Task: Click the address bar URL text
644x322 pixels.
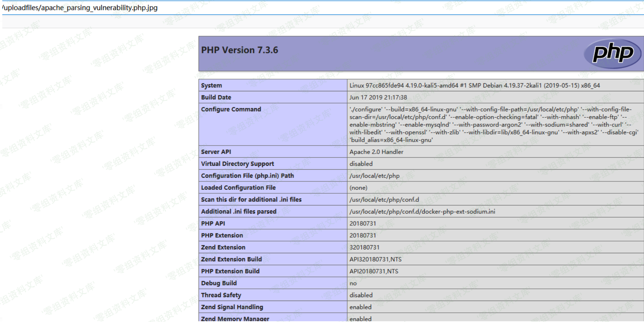Action: point(79,8)
